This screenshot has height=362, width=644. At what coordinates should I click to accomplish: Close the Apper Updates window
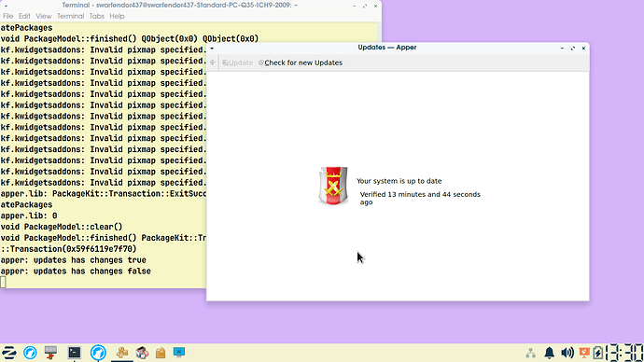[583, 49]
